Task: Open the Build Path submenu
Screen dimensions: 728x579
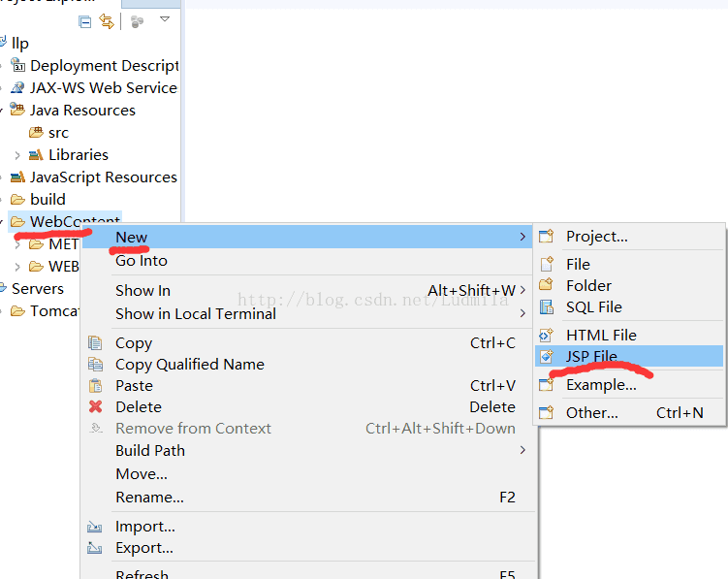Action: 307,451
